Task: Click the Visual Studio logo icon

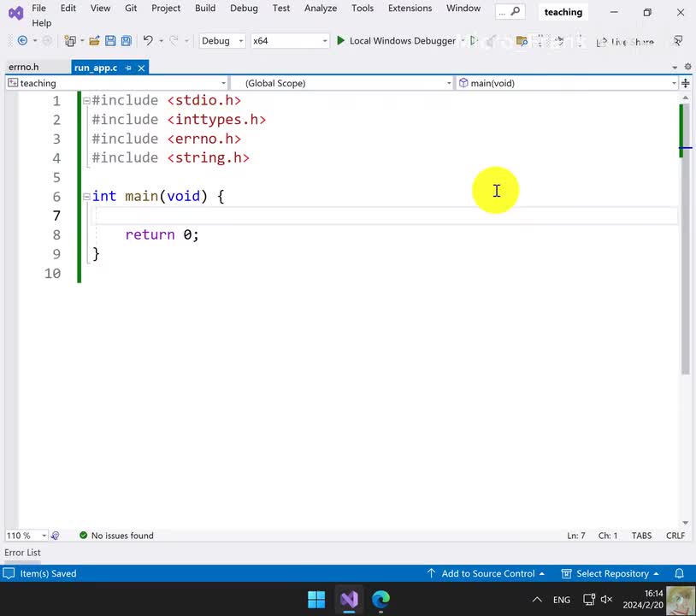Action: (x=16, y=13)
